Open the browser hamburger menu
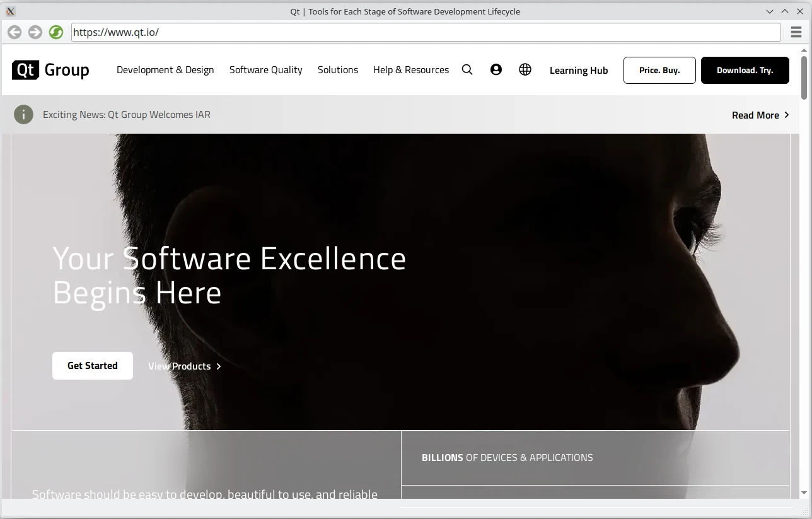Viewport: 812px width, 519px height. pyautogui.click(x=796, y=32)
